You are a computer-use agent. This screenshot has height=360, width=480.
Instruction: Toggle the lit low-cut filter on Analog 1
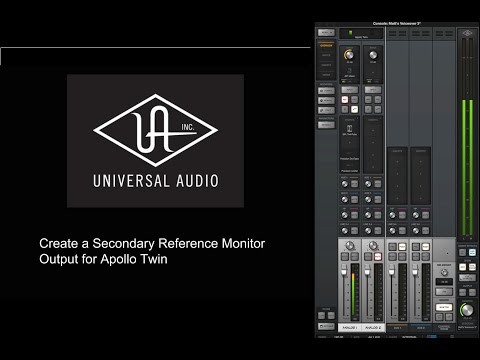click(x=354, y=109)
